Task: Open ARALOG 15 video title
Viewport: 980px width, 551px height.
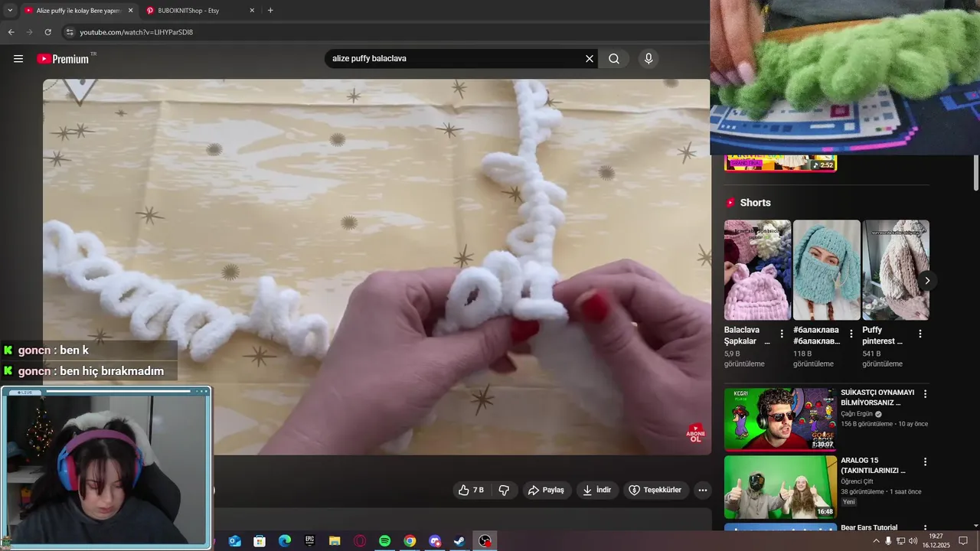Action: [874, 465]
